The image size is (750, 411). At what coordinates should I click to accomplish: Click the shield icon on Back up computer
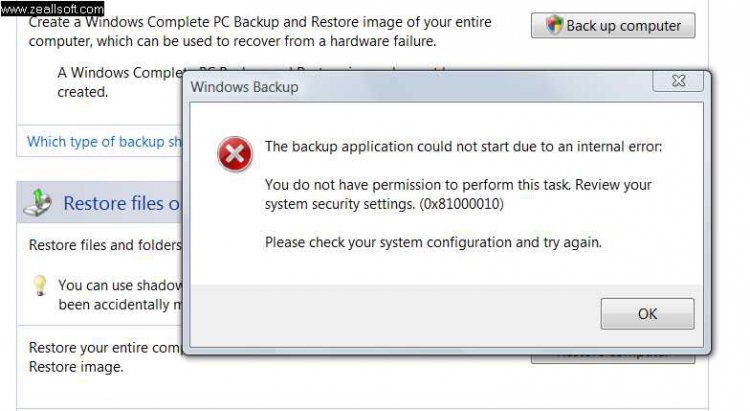click(554, 24)
